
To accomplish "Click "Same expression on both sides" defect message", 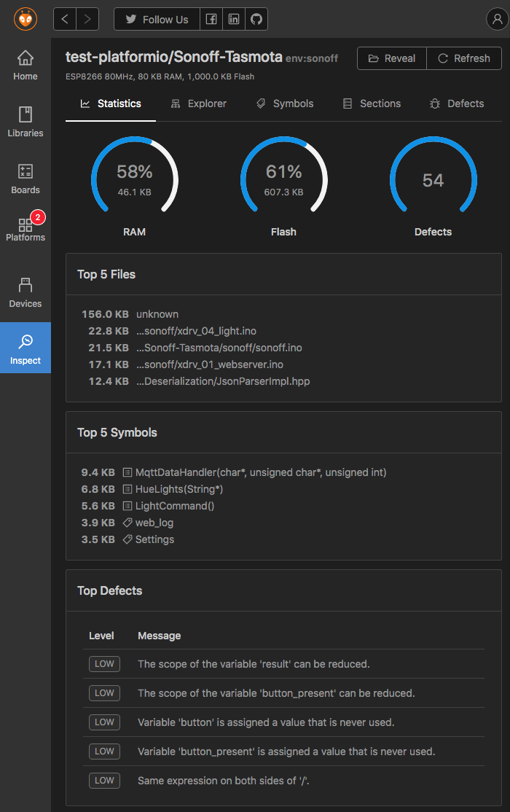I will tap(224, 781).
